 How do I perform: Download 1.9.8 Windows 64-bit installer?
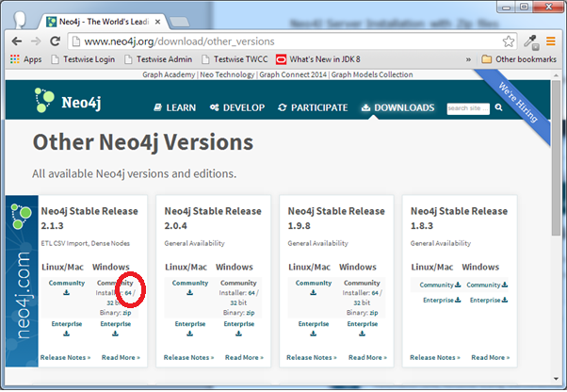[375, 293]
